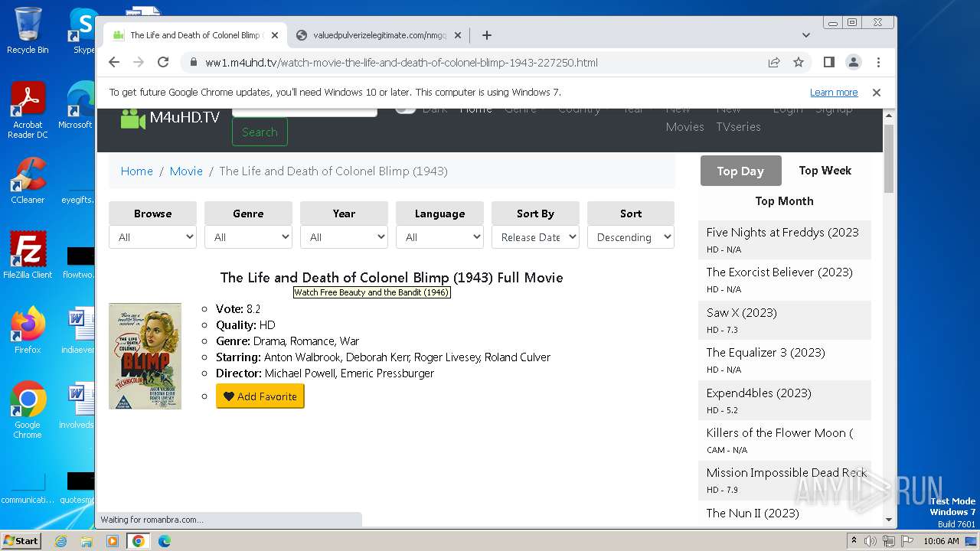Image resolution: width=980 pixels, height=551 pixels.
Task: Share this page using the share icon
Action: pyautogui.click(x=774, y=62)
